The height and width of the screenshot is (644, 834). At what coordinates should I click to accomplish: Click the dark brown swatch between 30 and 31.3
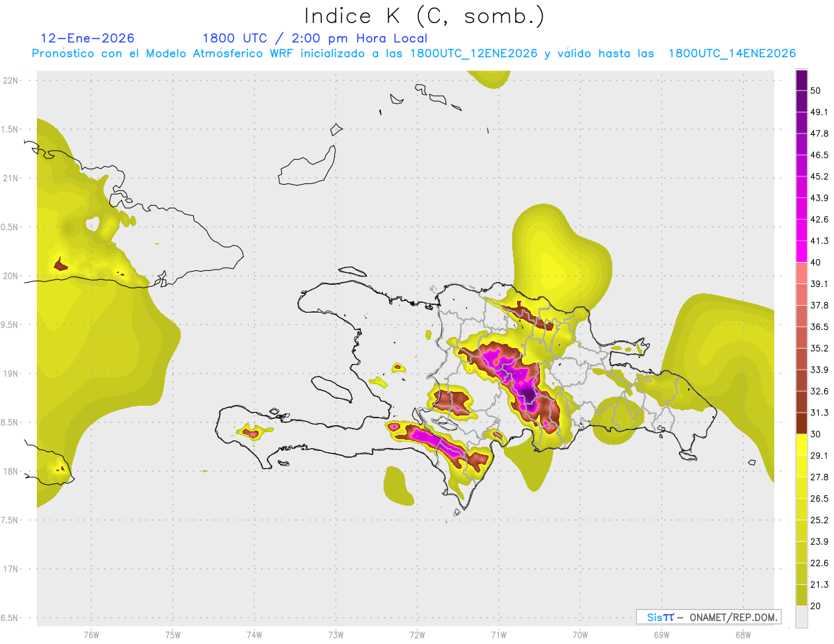click(x=802, y=423)
